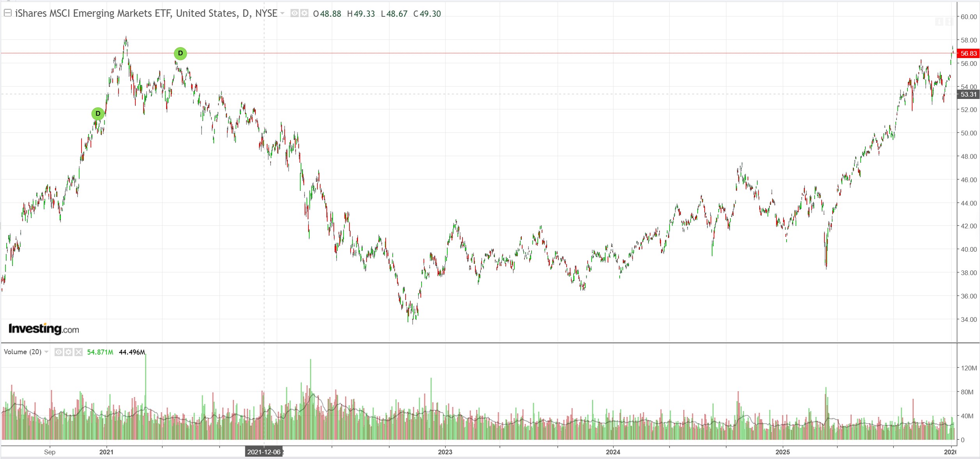Image resolution: width=980 pixels, height=459 pixels.
Task: Click the faded up-arrow pane button
Action: pyautogui.click(x=939, y=22)
